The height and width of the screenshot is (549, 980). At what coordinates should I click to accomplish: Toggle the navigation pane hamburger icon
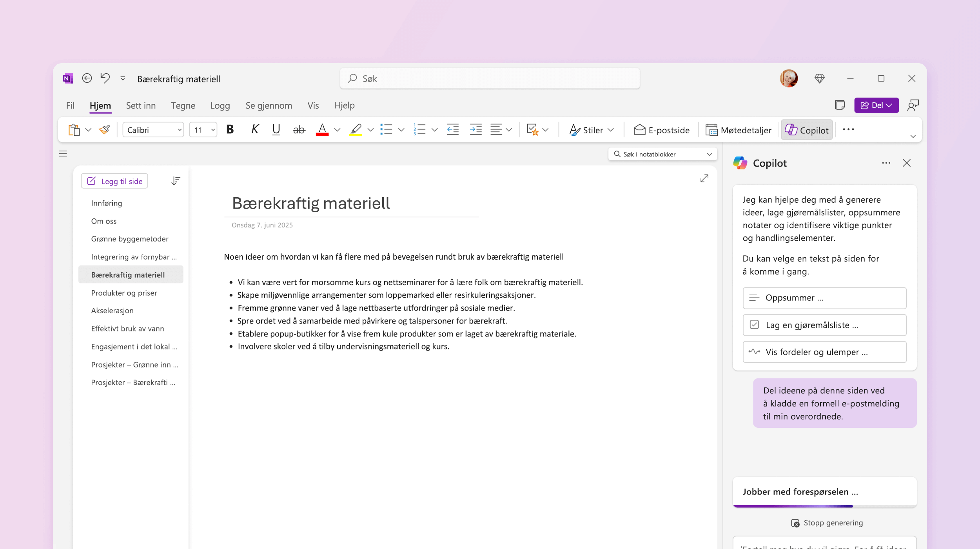[x=63, y=154]
